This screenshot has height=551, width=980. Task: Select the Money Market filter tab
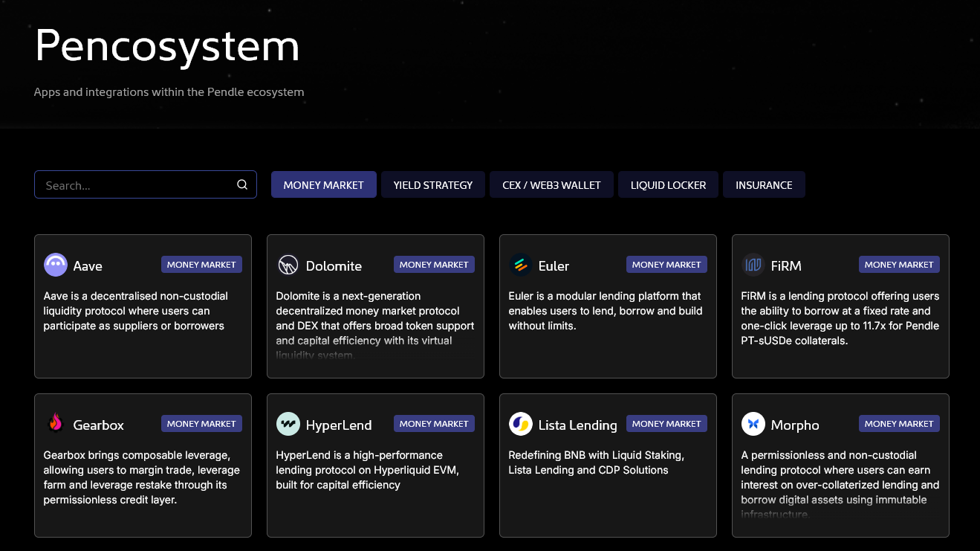[324, 184]
